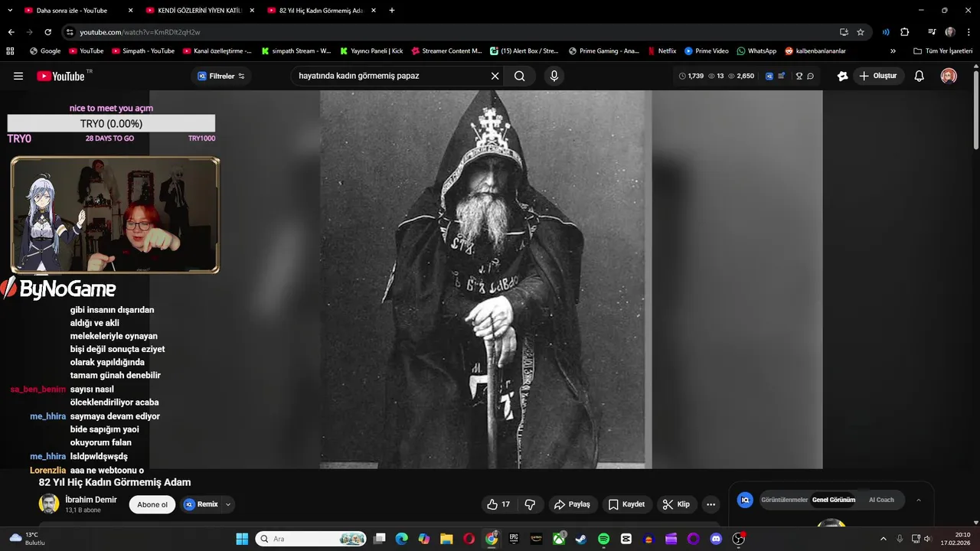This screenshot has width=980, height=551.
Task: Open the Simpath - YouTube bookmark
Action: click(143, 51)
